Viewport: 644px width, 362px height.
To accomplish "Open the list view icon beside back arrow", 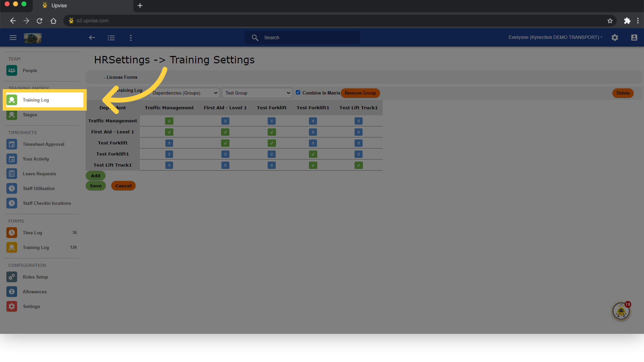I will click(111, 38).
